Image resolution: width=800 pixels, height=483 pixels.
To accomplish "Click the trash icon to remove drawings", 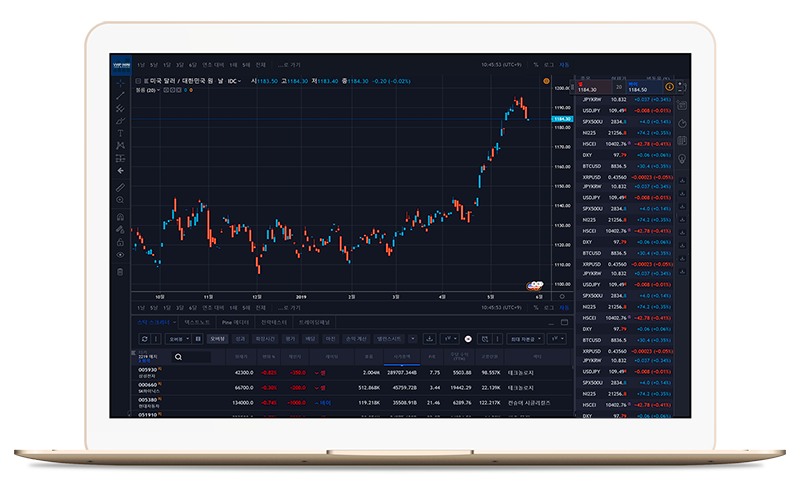I will pyautogui.click(x=120, y=272).
